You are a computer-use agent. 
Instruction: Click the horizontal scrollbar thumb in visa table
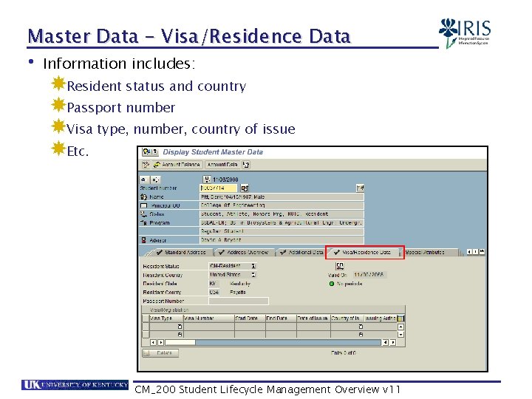pos(180,342)
